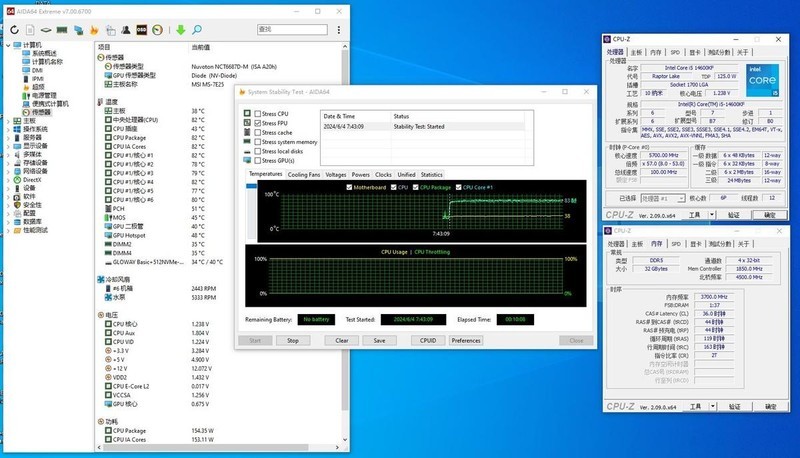Expand the 存储设备 tree node

(x=8, y=163)
